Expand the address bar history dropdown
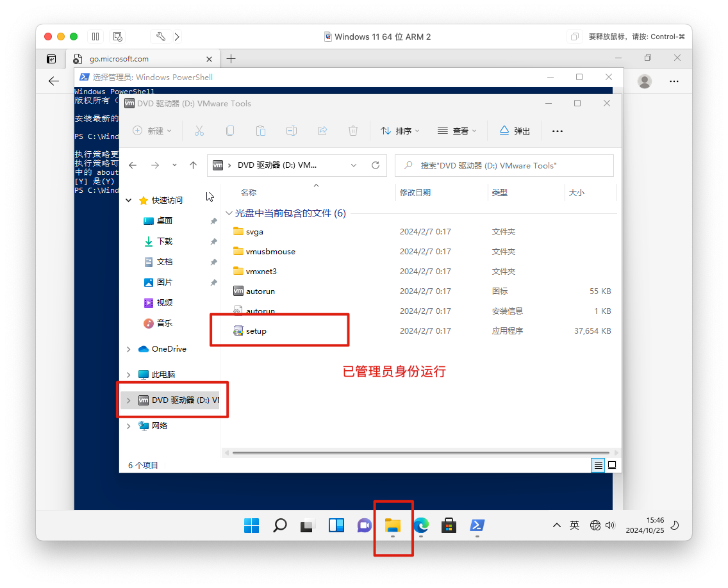Image resolution: width=728 pixels, height=588 pixels. 354,165
